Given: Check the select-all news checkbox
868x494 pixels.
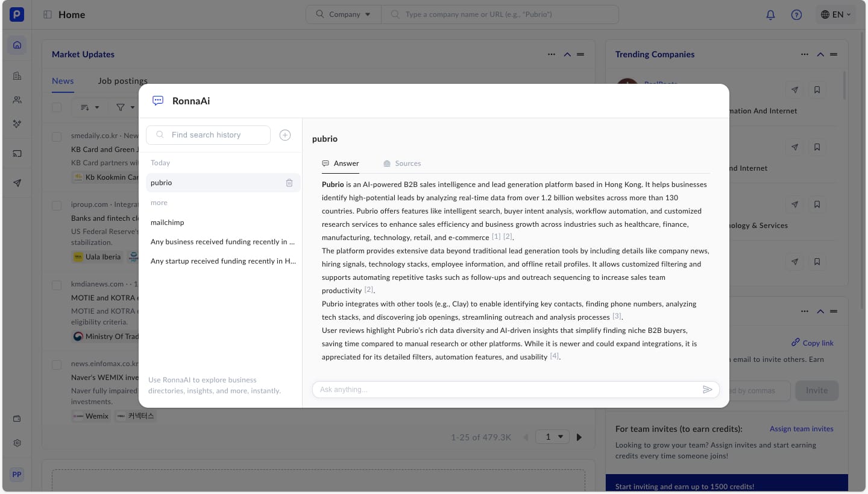Looking at the screenshot, I should pos(57,107).
